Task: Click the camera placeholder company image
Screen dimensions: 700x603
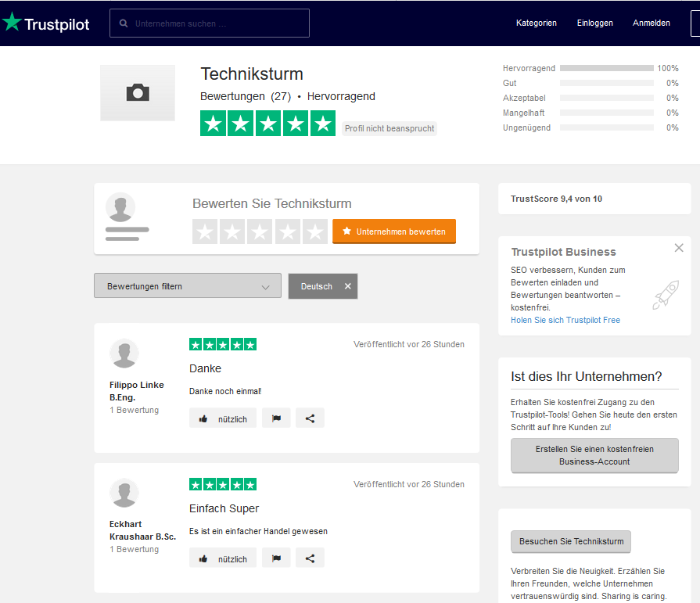Action: pyautogui.click(x=138, y=93)
